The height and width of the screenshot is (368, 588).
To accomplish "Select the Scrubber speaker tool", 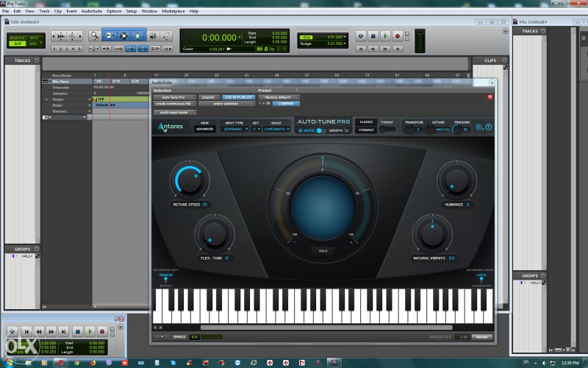I will (153, 35).
